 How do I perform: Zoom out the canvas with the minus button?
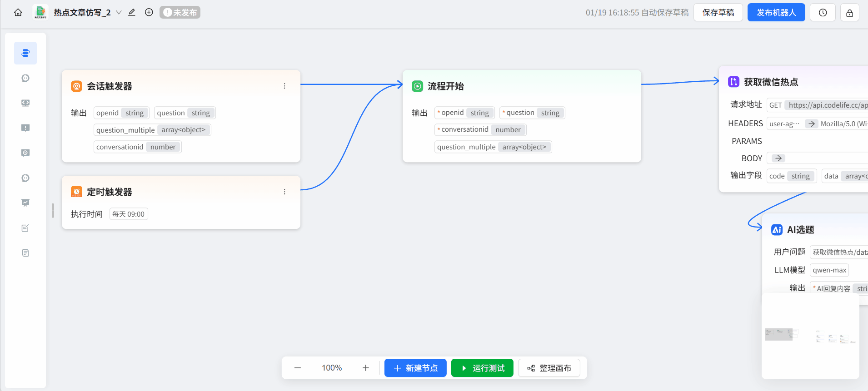coord(298,368)
